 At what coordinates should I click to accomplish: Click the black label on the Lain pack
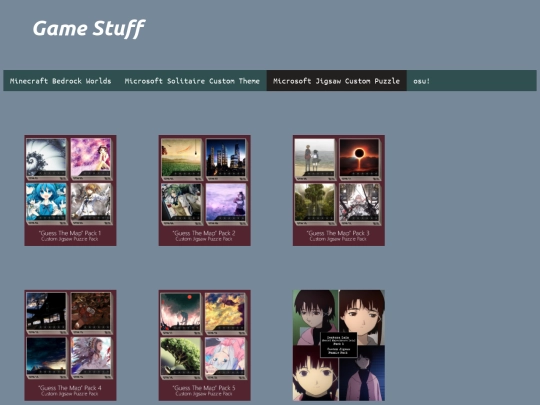(339, 345)
